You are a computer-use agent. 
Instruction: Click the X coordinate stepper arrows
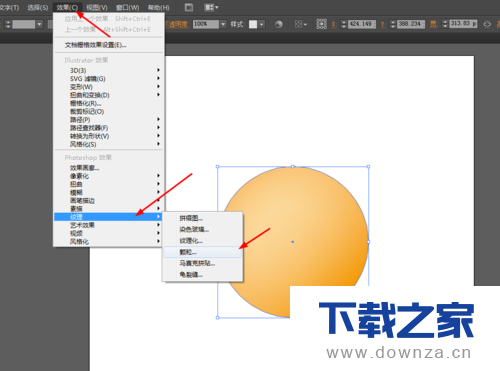pos(344,24)
